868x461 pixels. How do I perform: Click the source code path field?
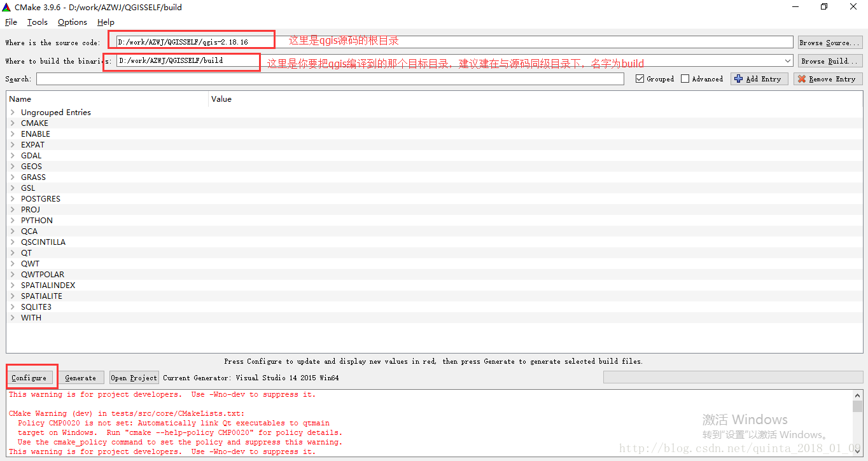tap(454, 42)
